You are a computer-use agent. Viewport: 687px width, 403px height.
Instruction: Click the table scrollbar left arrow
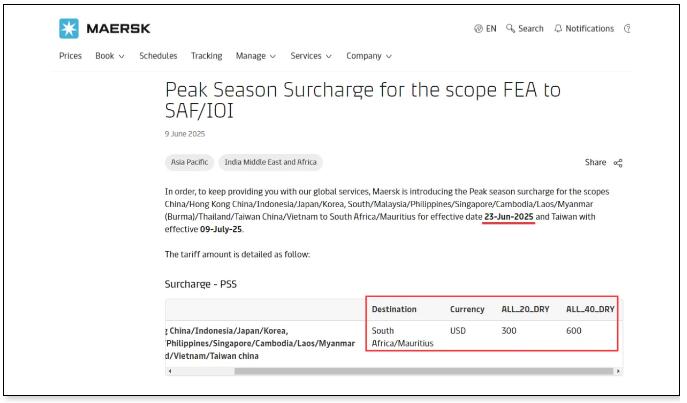click(170, 371)
